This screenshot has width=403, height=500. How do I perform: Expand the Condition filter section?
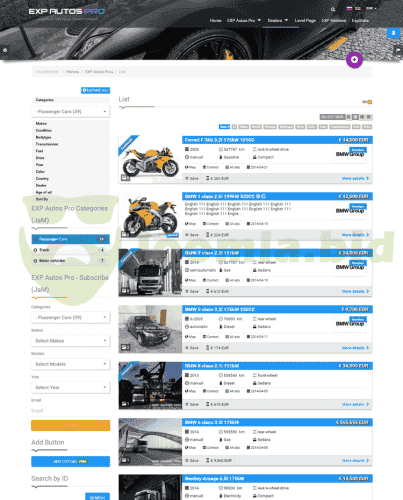pos(44,130)
